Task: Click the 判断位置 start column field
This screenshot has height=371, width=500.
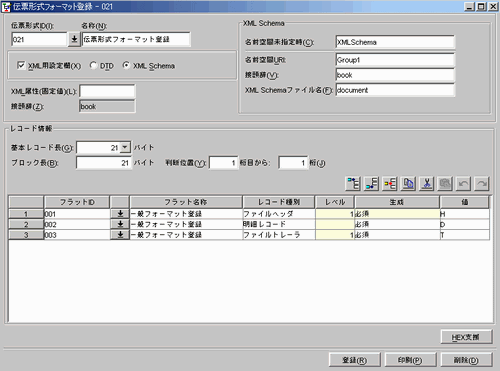Action: pos(223,163)
